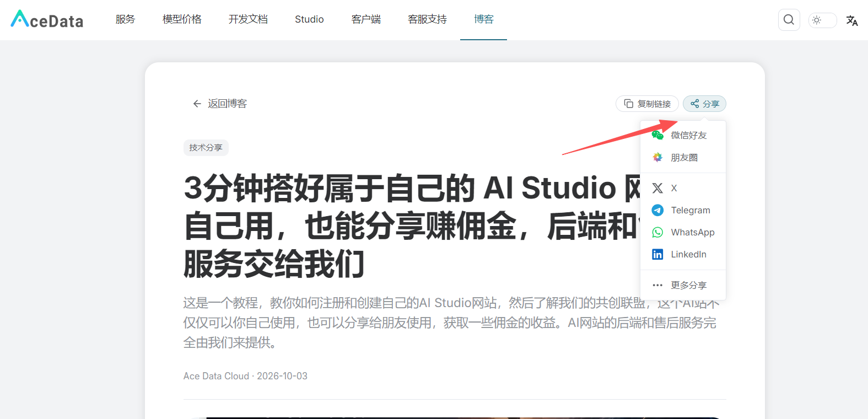Click the 复制链接 button

[x=647, y=104]
